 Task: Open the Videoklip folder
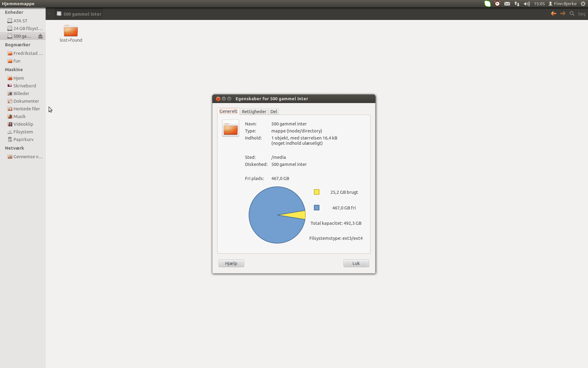tap(23, 124)
